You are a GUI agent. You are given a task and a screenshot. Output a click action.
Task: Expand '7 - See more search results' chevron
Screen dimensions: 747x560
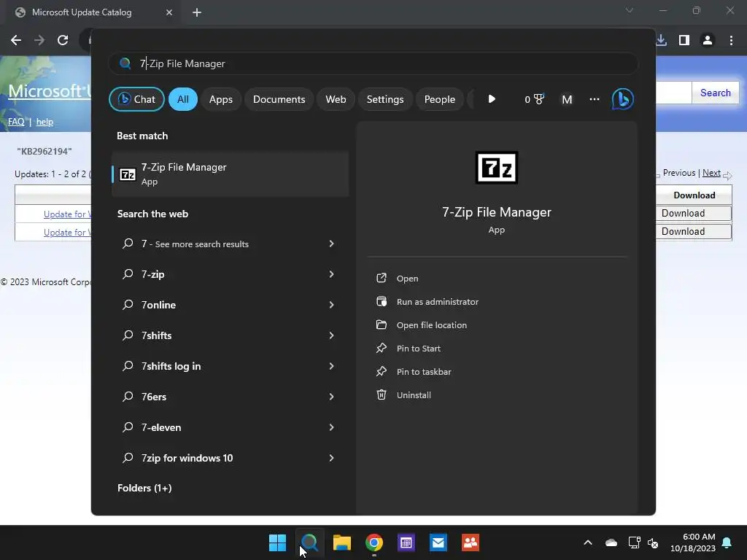tap(331, 244)
